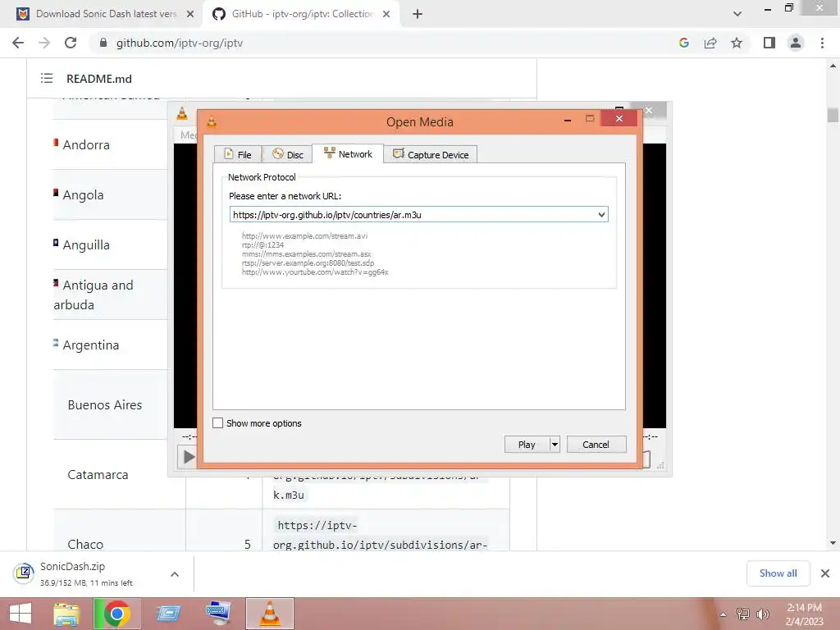Open Chrome three-dot menu

[x=822, y=43]
